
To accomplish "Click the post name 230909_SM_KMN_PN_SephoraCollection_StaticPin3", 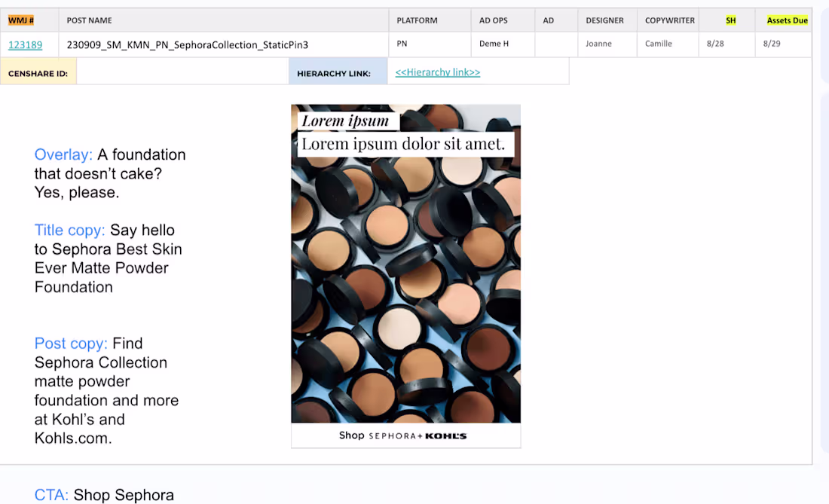I will tap(188, 44).
